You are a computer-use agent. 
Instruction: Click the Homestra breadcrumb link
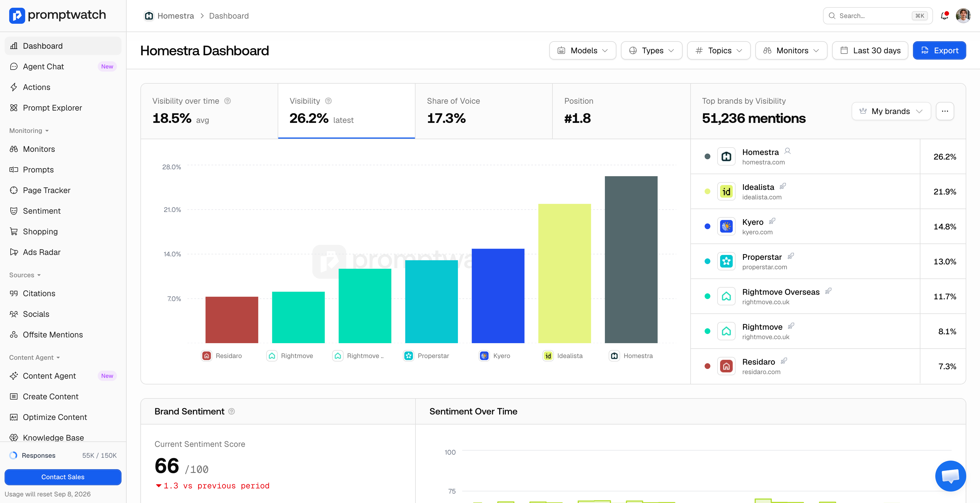tap(175, 15)
